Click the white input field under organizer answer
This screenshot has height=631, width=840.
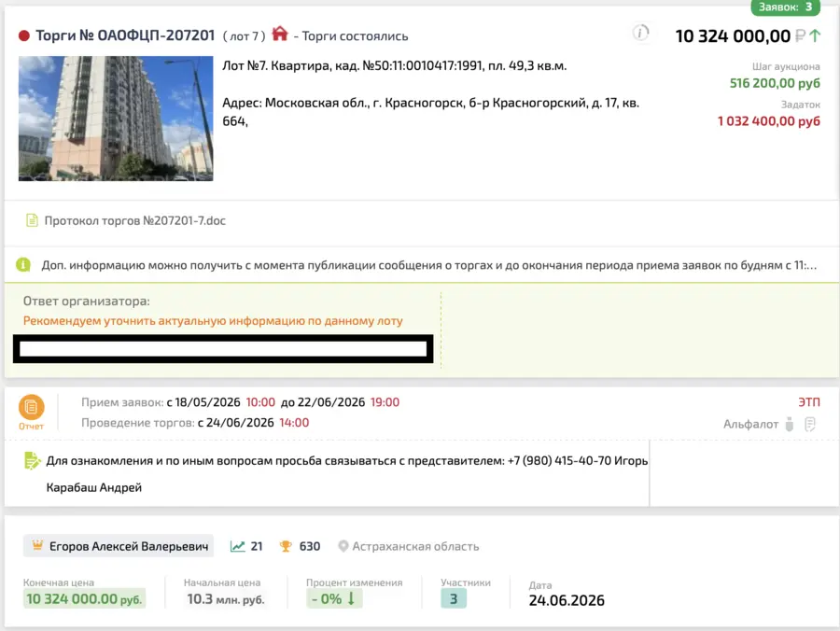(x=223, y=349)
